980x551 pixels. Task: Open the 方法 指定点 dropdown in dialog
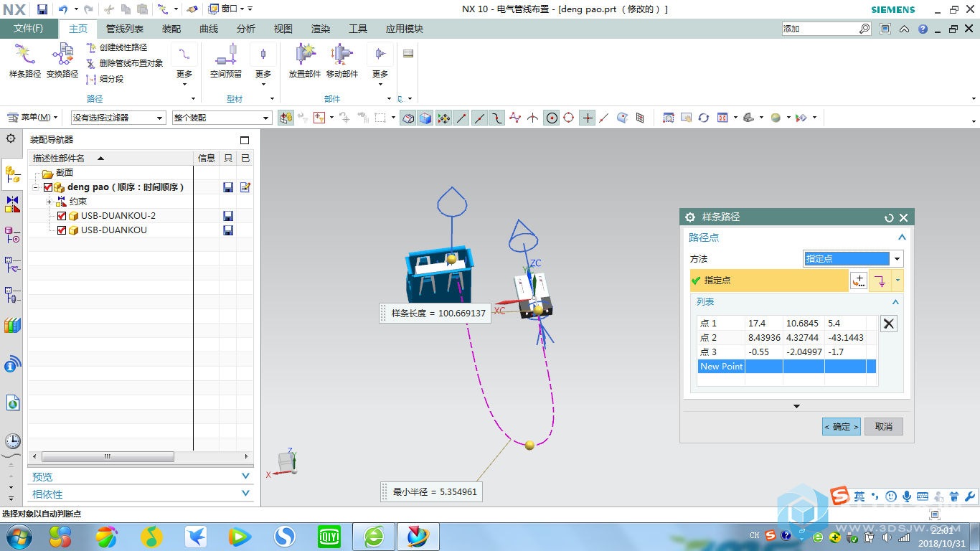[x=853, y=259]
